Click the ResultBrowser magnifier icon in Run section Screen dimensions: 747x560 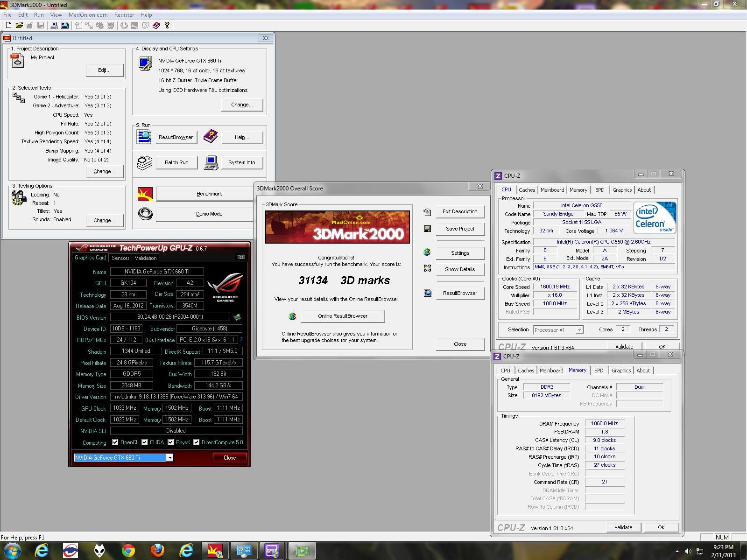pyautogui.click(x=144, y=137)
